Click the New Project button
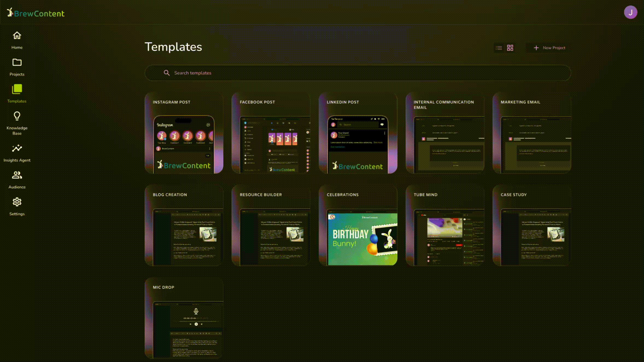Image resolution: width=644 pixels, height=362 pixels. pyautogui.click(x=549, y=48)
